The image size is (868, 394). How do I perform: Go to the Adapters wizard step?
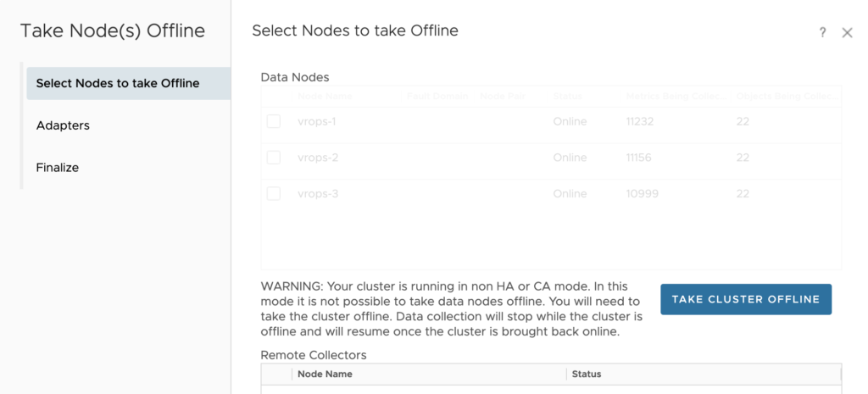63,125
